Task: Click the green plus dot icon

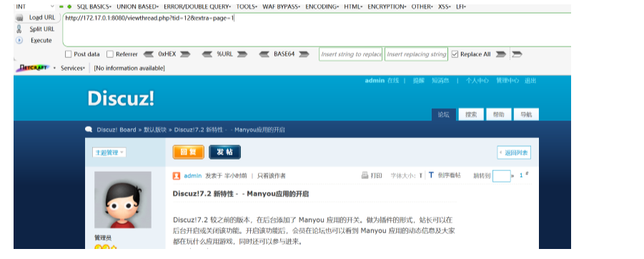Action: click(69, 6)
